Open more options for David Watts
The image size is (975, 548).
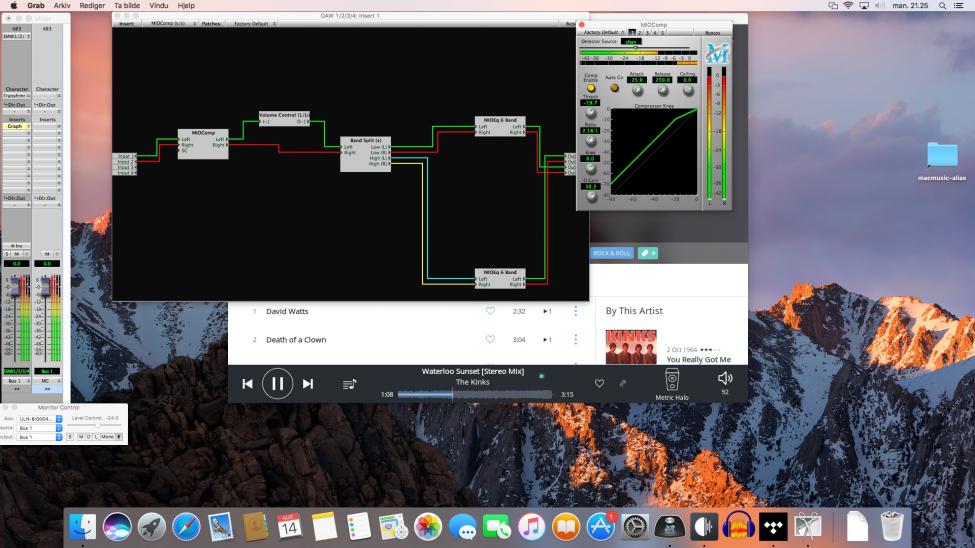point(576,310)
